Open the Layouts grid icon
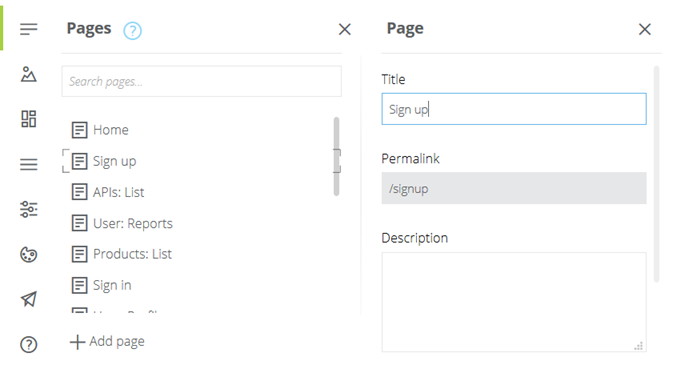The width and height of the screenshot is (673, 369). pos(28,119)
